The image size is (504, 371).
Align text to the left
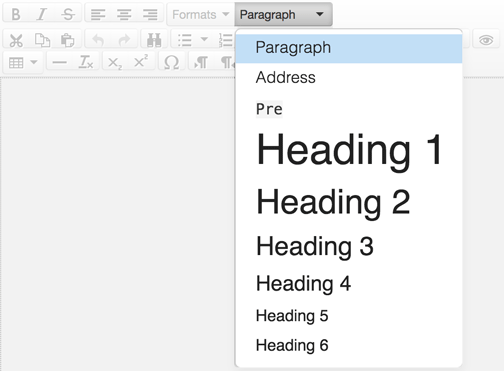coord(98,14)
